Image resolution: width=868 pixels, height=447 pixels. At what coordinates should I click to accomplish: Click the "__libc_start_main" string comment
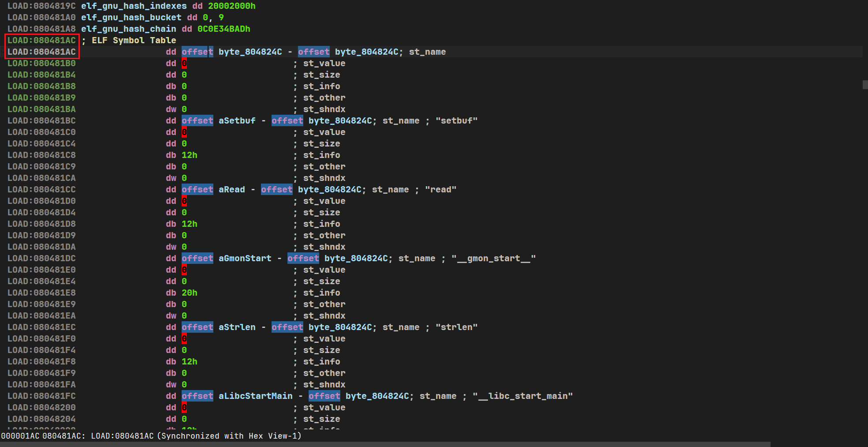tap(523, 396)
